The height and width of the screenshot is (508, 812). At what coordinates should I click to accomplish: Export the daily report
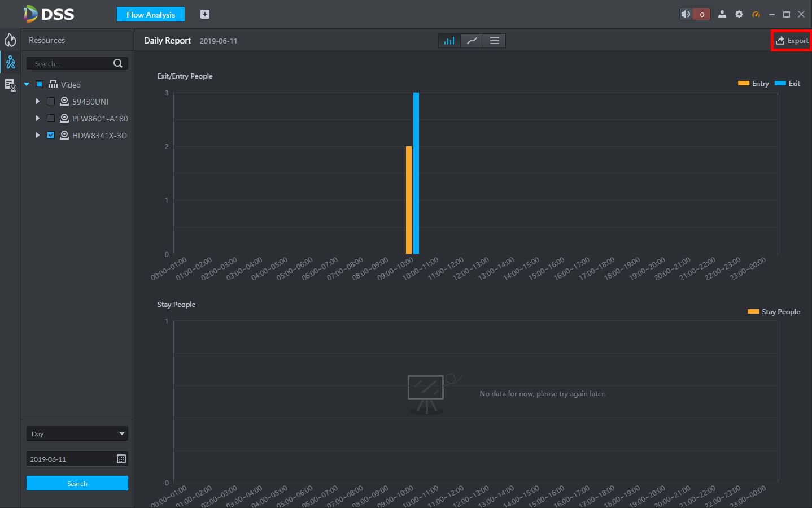pos(792,41)
